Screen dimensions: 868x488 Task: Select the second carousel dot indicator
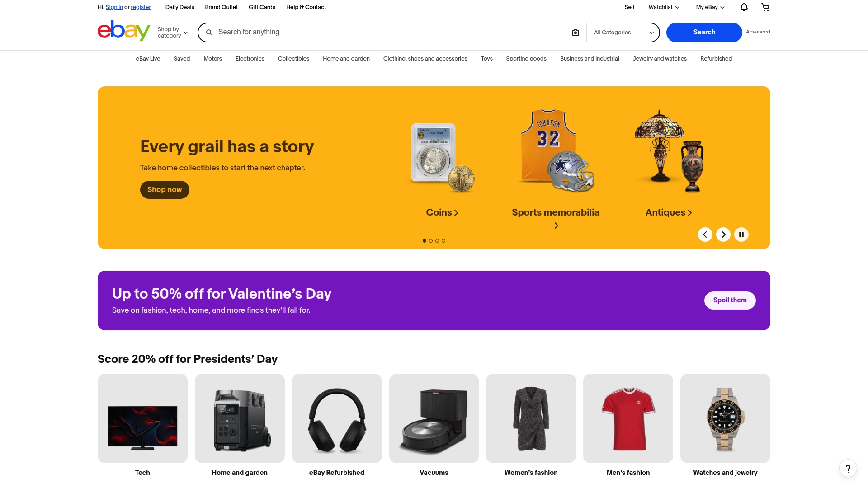click(x=431, y=241)
